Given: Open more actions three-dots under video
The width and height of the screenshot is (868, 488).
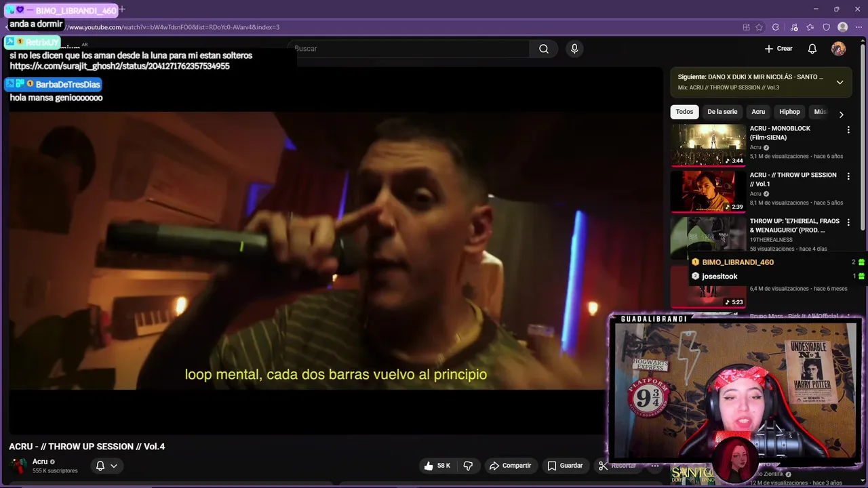Looking at the screenshot, I should [655, 466].
